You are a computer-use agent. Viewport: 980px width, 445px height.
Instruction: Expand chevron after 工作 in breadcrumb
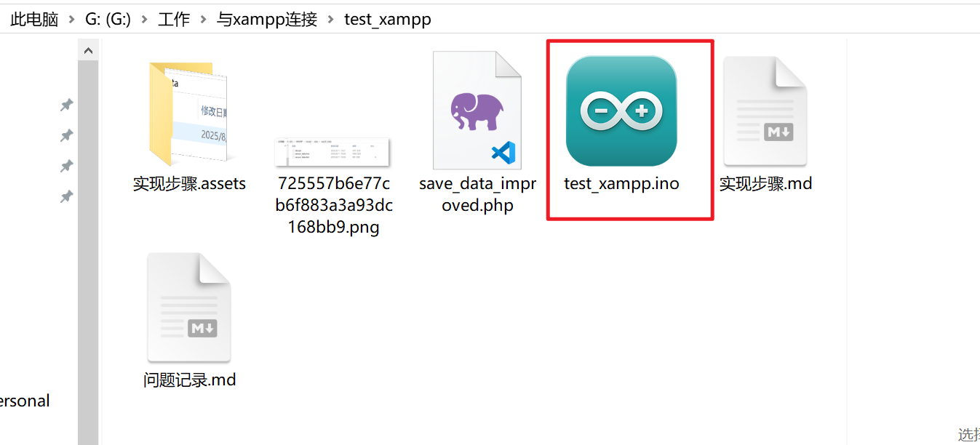tap(203, 20)
